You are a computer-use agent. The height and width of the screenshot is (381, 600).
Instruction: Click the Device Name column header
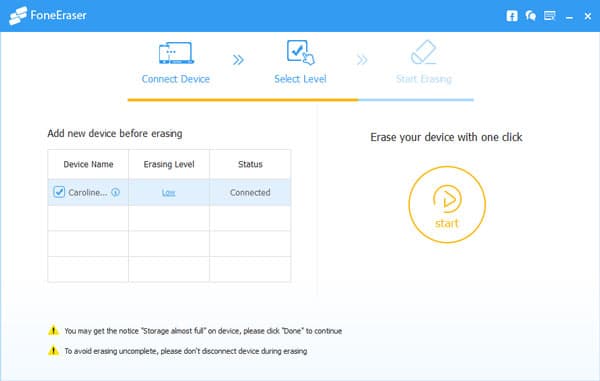88,164
